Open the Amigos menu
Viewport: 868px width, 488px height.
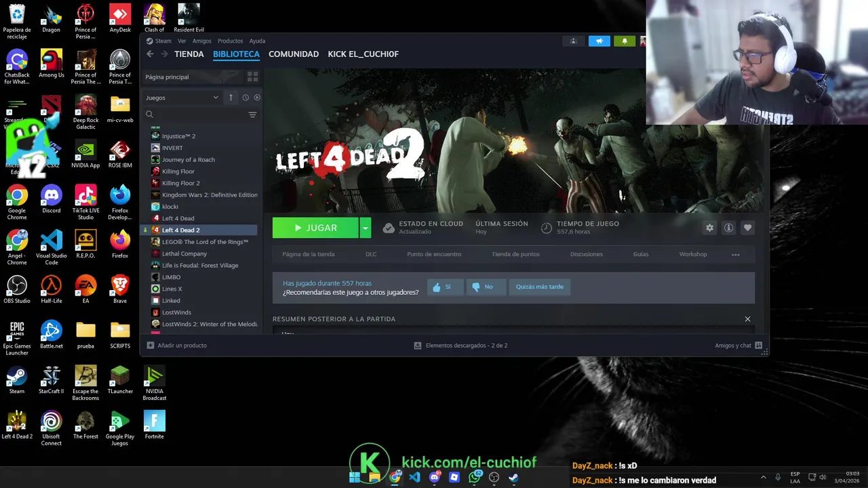(202, 41)
